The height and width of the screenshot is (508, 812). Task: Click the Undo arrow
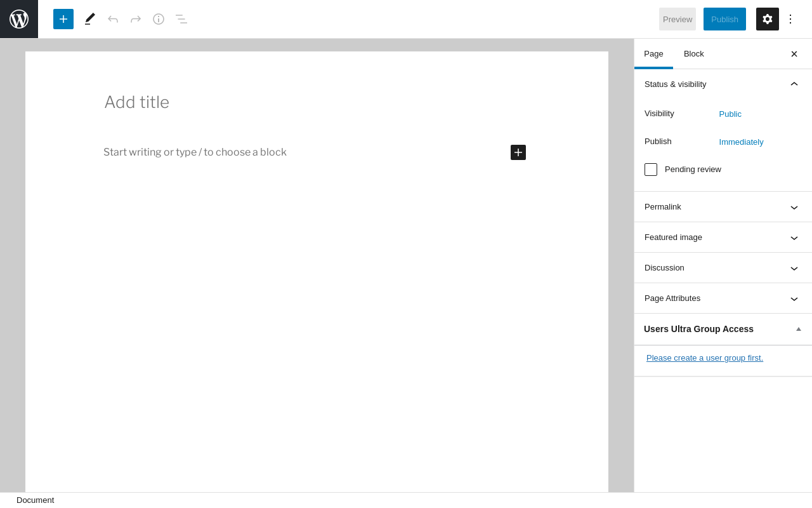point(113,19)
